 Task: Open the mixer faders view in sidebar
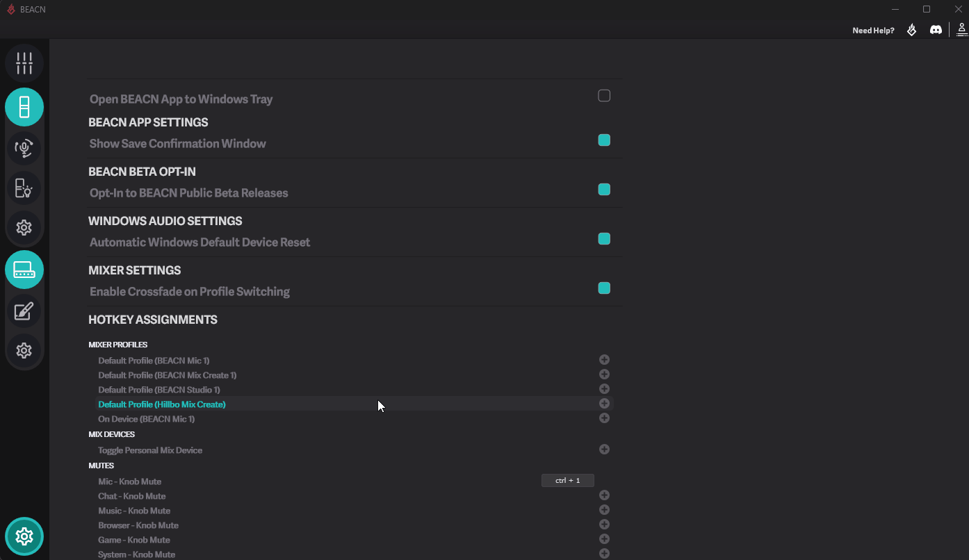click(24, 63)
